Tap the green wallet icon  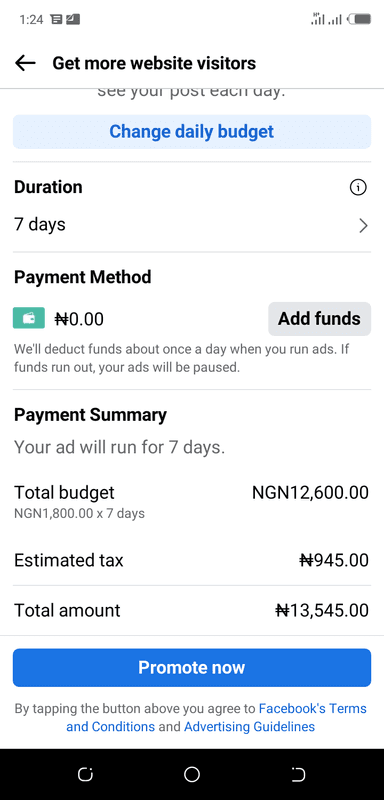click(29, 318)
